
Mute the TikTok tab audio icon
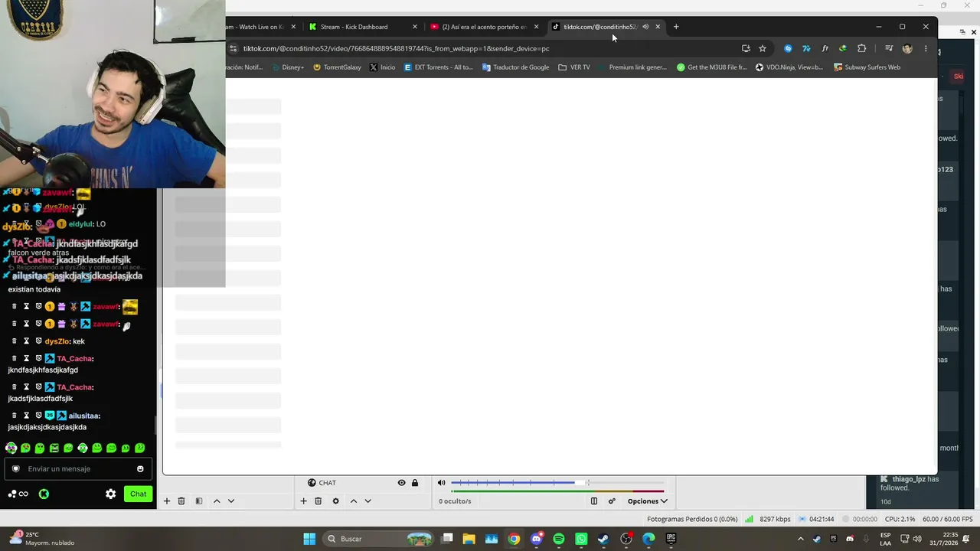pos(645,27)
